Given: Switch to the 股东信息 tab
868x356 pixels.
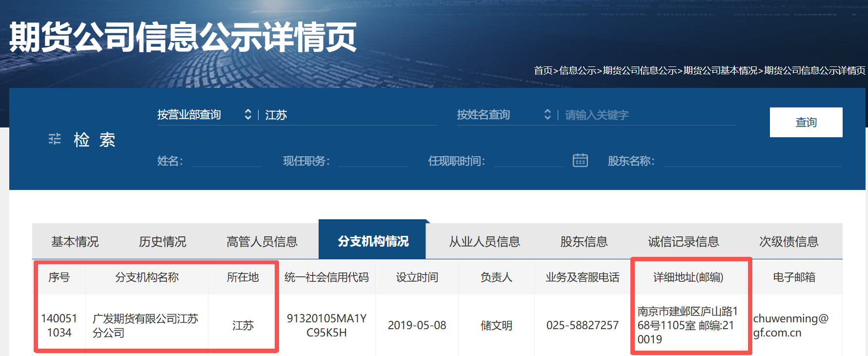Looking at the screenshot, I should pyautogui.click(x=584, y=241).
